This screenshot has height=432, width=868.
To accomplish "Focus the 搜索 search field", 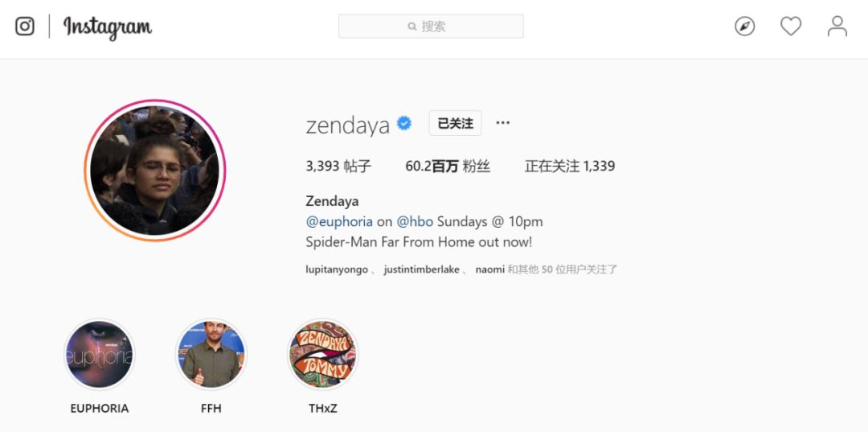I will click(x=431, y=26).
